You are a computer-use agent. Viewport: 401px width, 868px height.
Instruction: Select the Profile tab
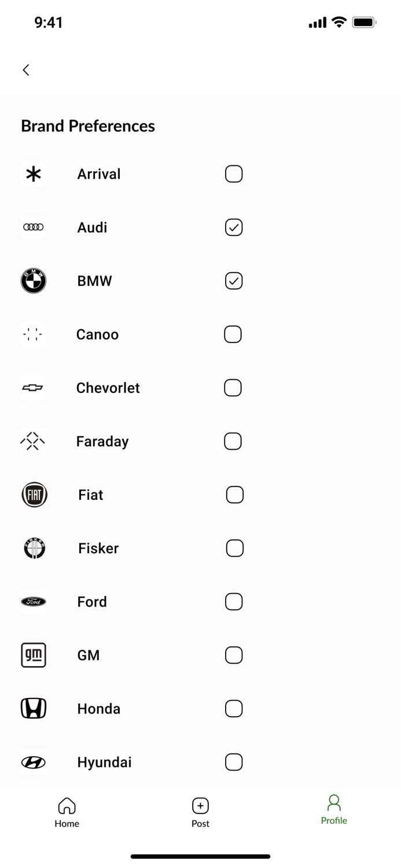tap(334, 810)
